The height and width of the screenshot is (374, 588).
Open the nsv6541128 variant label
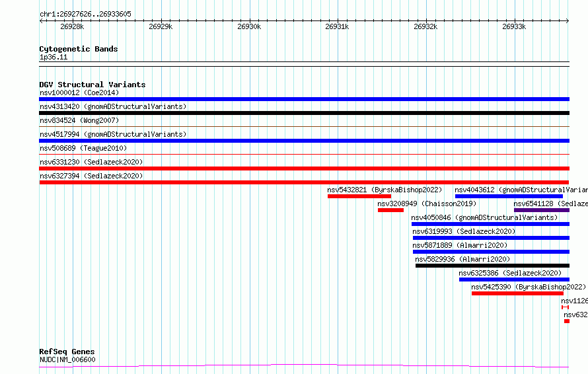click(x=551, y=204)
